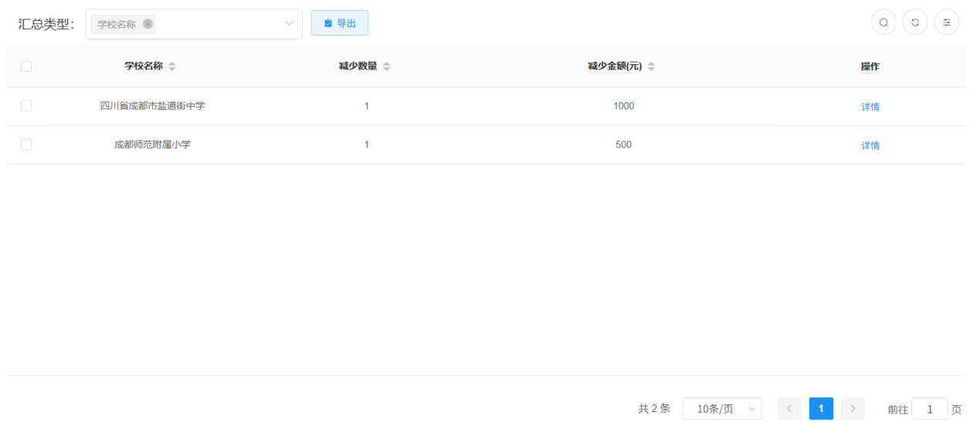Go to previous page arrow
This screenshot has width=980, height=426.
coord(789,408)
